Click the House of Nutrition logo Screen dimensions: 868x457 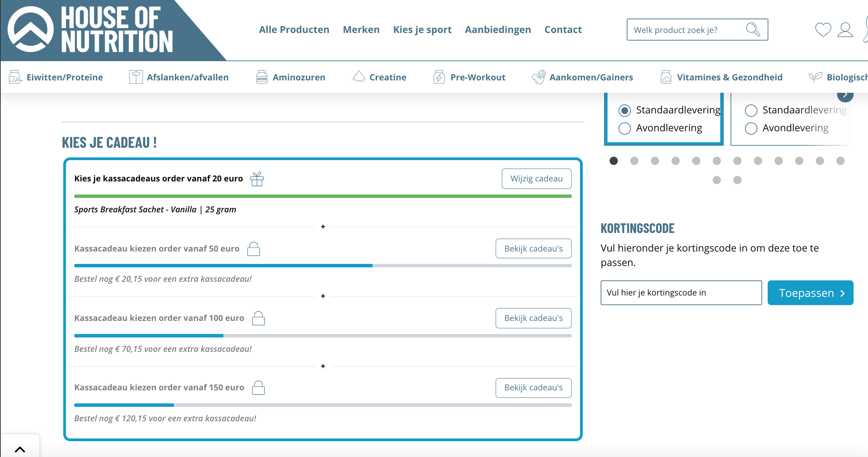tap(91, 30)
